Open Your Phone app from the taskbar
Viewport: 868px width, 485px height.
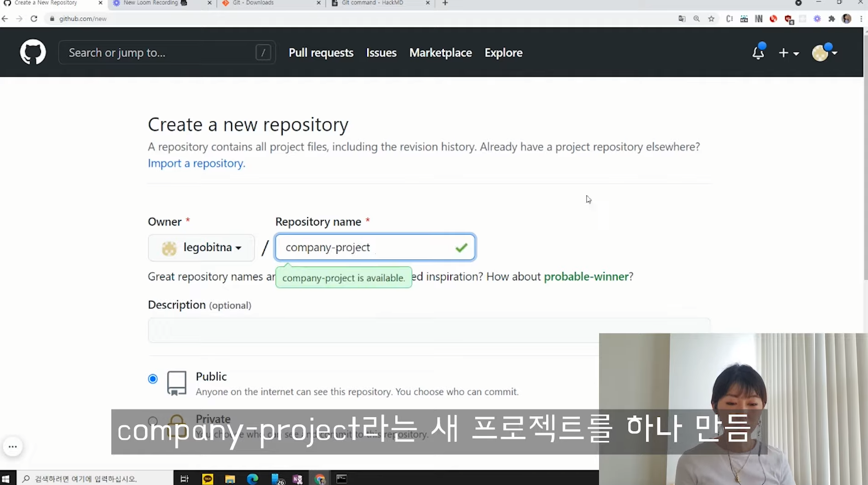click(277, 479)
